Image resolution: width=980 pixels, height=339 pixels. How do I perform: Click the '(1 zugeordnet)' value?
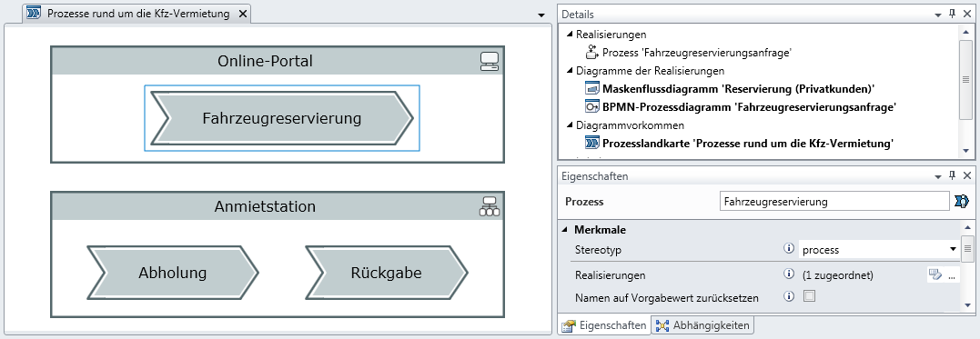coord(837,274)
